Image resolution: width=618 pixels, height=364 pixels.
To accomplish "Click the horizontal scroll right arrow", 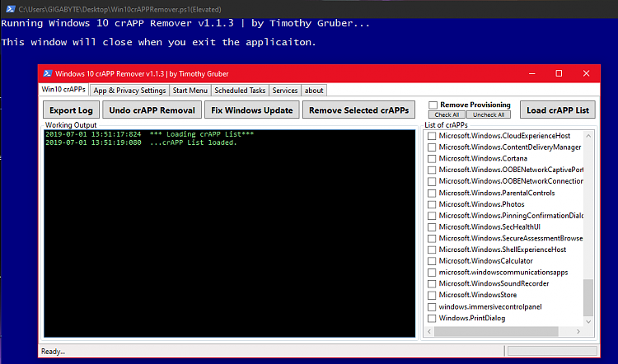I will point(578,332).
